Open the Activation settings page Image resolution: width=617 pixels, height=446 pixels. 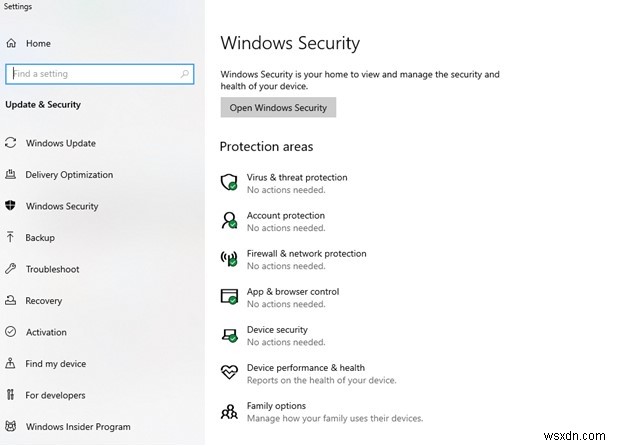[46, 332]
